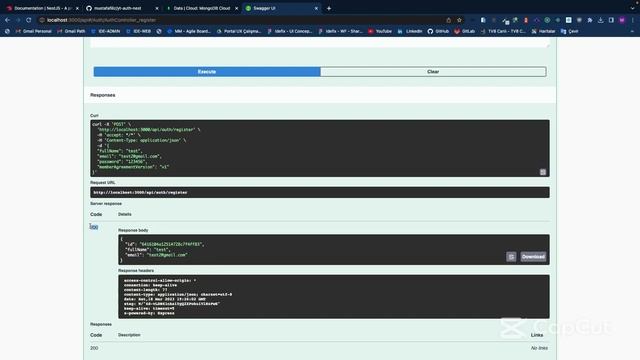This screenshot has width=640, height=360.
Task: Click the first browser extension icon
Action: click(x=483, y=20)
